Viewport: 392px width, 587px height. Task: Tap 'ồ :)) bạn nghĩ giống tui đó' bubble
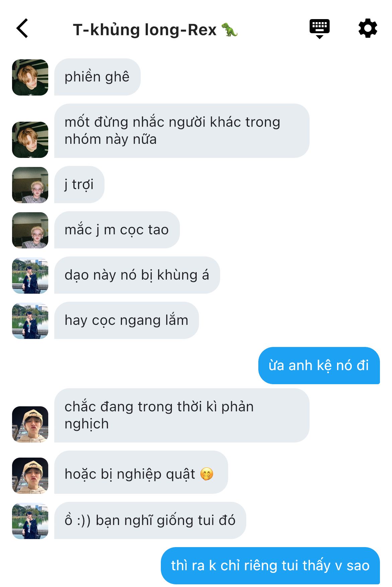click(x=150, y=520)
